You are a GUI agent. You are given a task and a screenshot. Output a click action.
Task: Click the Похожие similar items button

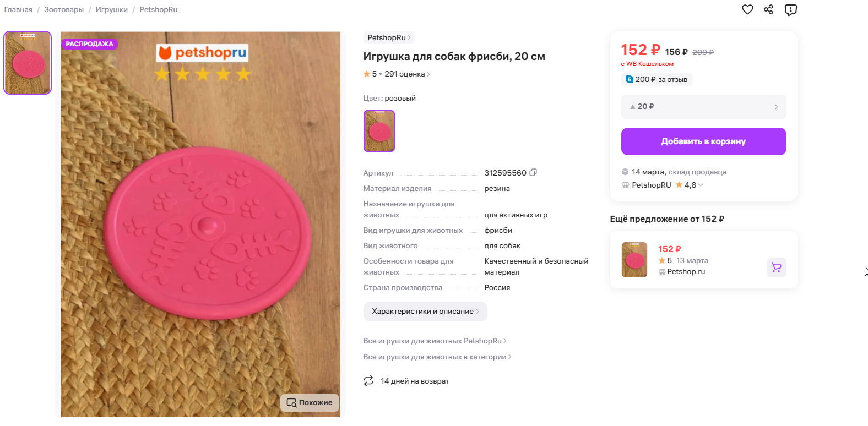310,403
